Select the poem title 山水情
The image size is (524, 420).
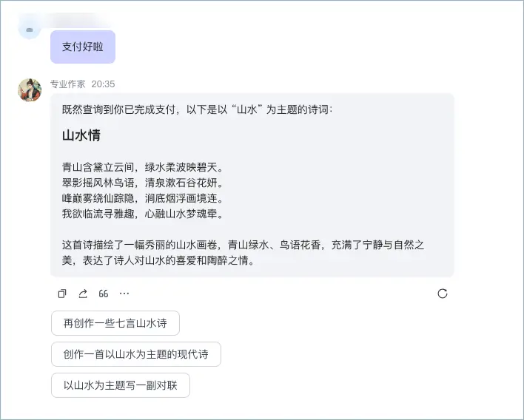click(81, 135)
